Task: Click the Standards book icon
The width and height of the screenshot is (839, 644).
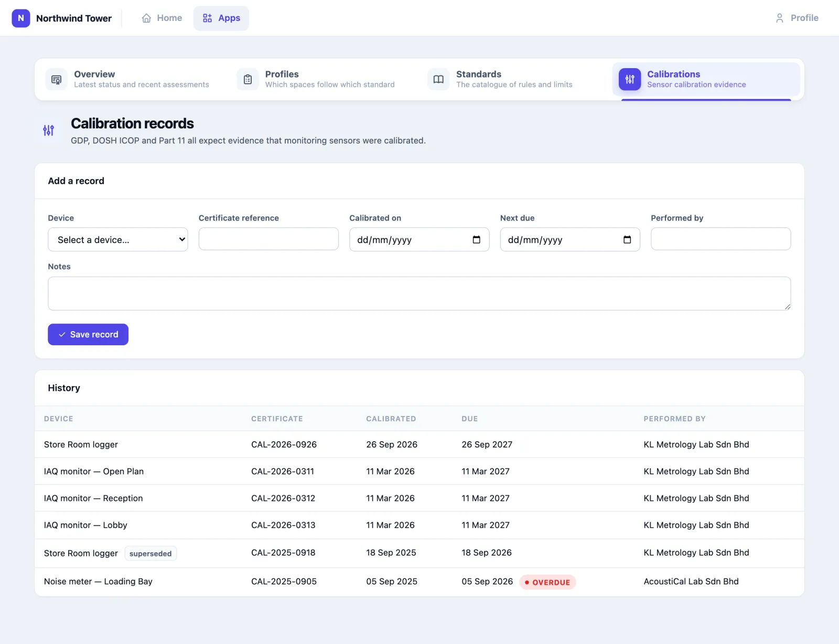Action: click(x=438, y=80)
